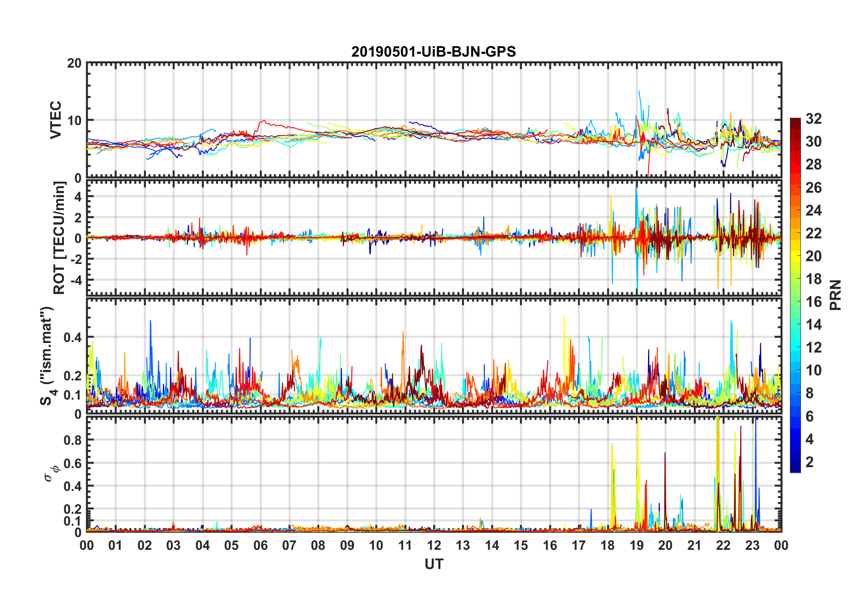Select the ROT [TECU/min] axis label
The height and width of the screenshot is (590, 868).
(59, 238)
